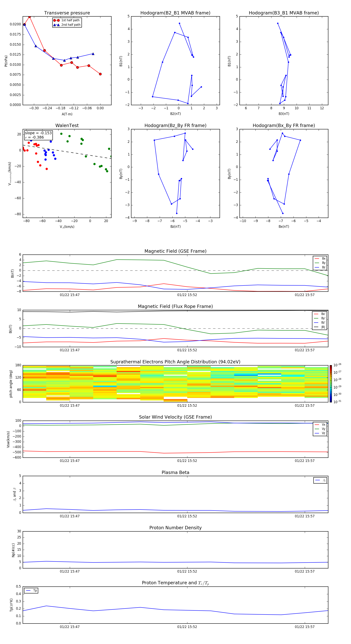This screenshot has width=351, height=644.
Task: Click '01/22 15:57' tick under Solar Wind Velocity plot
Action: coord(305,461)
